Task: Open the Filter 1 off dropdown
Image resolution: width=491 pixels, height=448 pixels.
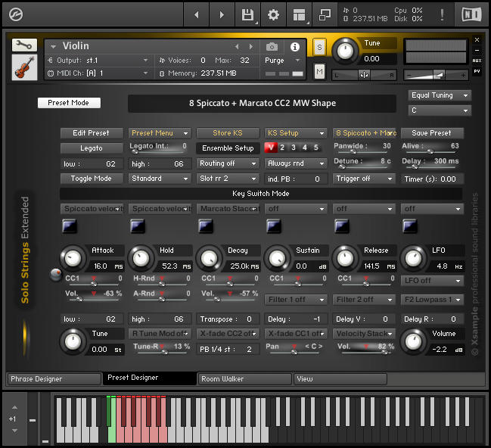Action: (296, 300)
